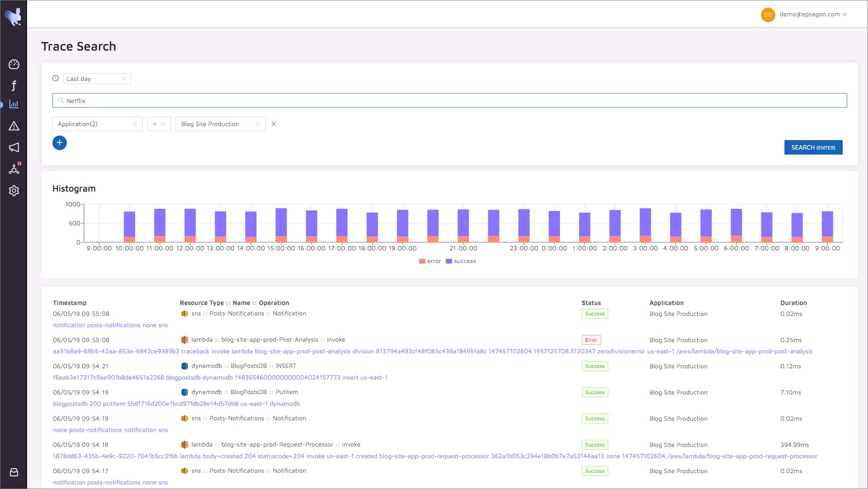This screenshot has width=868, height=489.
Task: Add a new filter with plus button
Action: (x=60, y=143)
